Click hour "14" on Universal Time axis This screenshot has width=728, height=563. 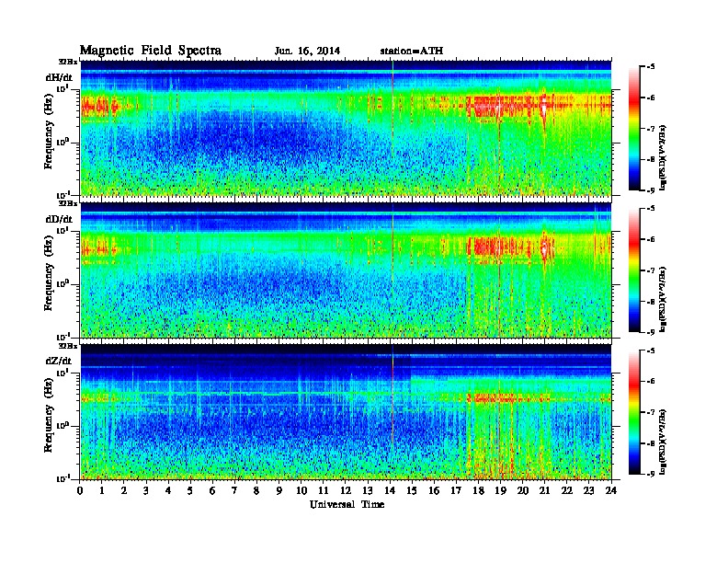390,491
